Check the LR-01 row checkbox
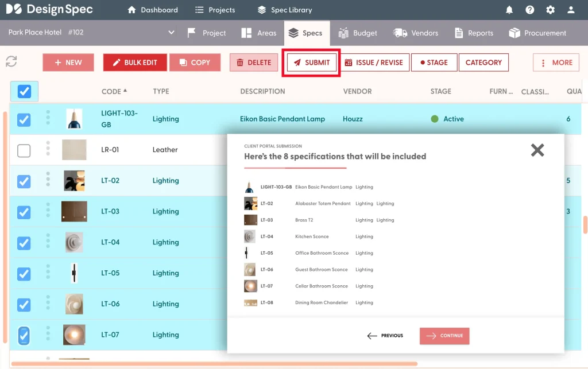Image resolution: width=588 pixels, height=369 pixels. pyautogui.click(x=24, y=150)
